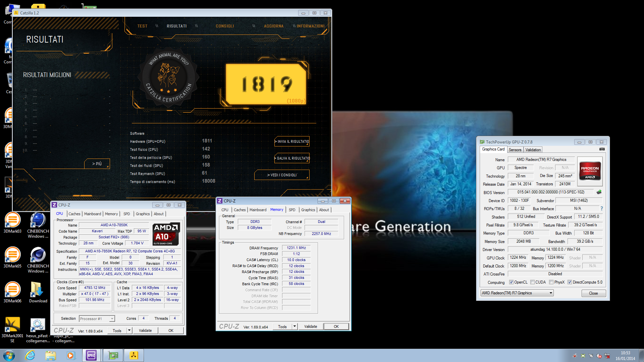Click the muted volume tray icon
The height and width of the screenshot is (362, 644).
(x=599, y=356)
